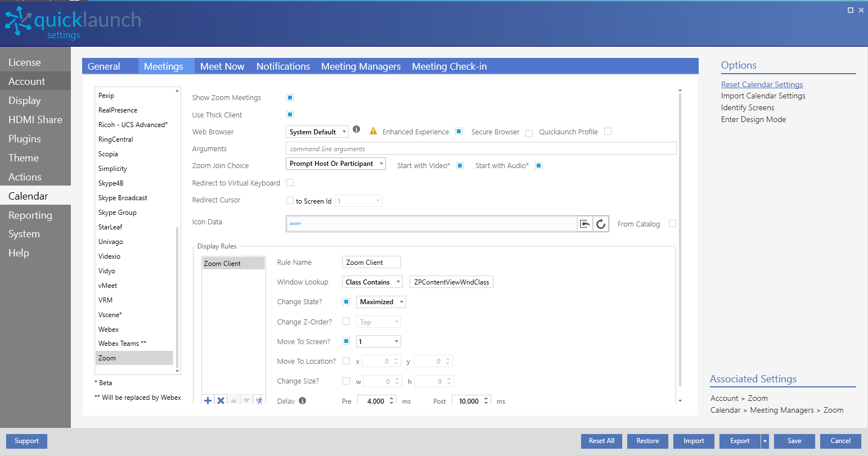This screenshot has width=868, height=456.
Task: Enable the Secure Browser option
Action: coord(529,133)
